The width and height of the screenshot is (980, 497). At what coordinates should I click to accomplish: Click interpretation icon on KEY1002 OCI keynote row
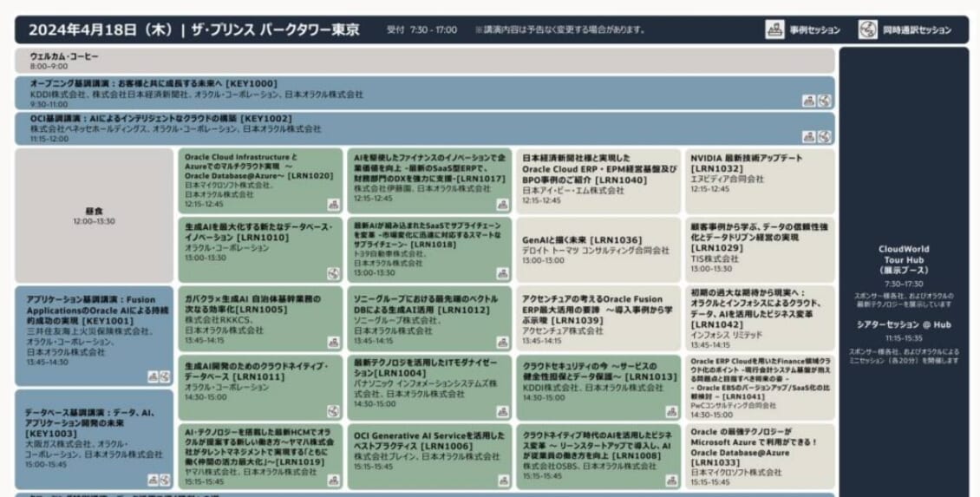tap(825, 137)
